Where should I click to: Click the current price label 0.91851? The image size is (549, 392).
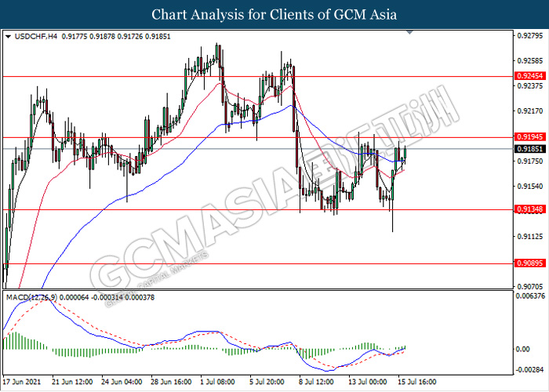[x=530, y=149]
